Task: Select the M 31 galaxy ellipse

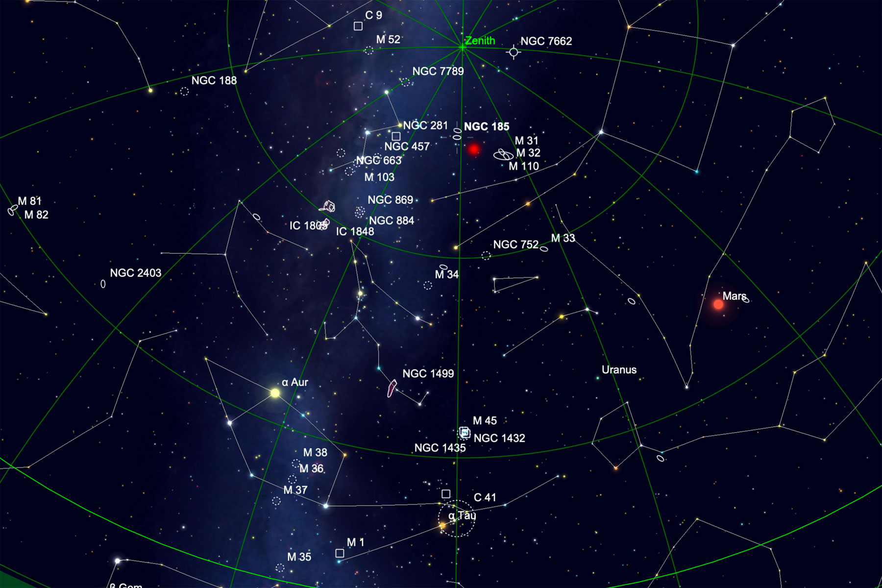Action: [504, 155]
